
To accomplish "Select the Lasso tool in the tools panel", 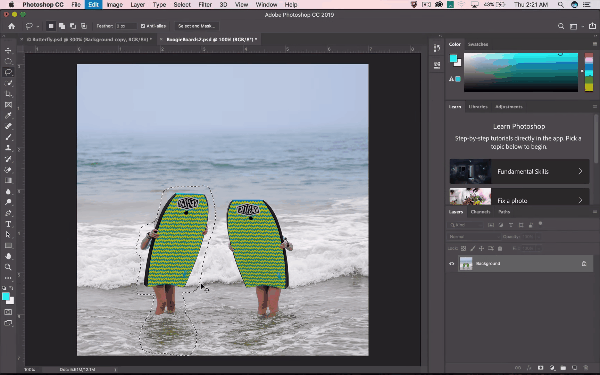I will coord(8,72).
